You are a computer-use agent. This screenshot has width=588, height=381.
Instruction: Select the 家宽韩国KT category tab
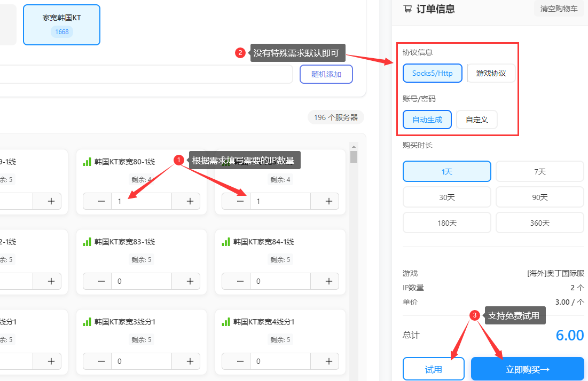point(62,25)
